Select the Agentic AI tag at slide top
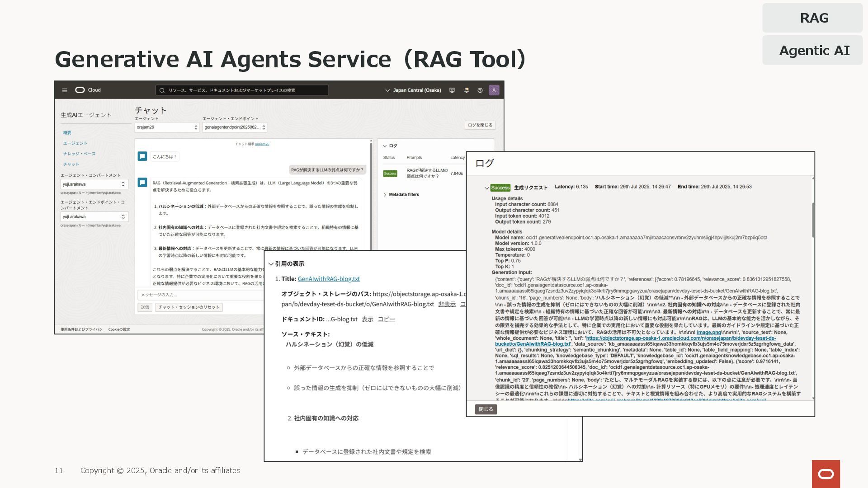This screenshot has height=488, width=868. (812, 50)
